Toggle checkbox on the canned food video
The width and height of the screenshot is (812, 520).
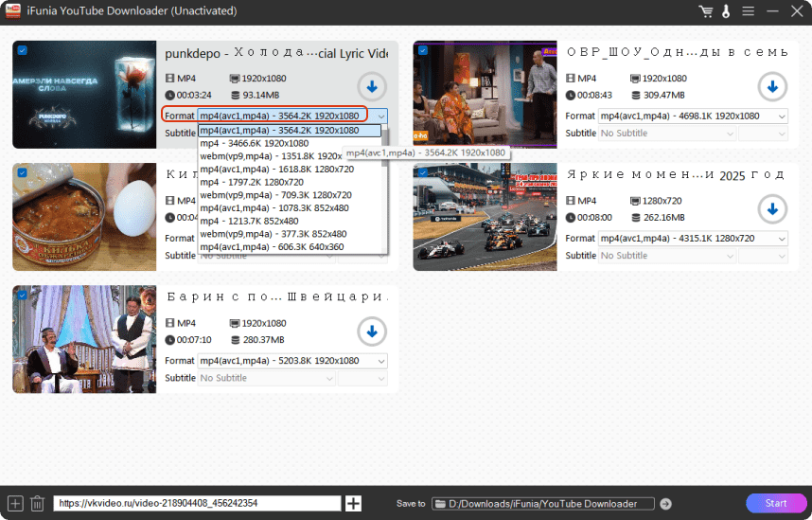[22, 172]
